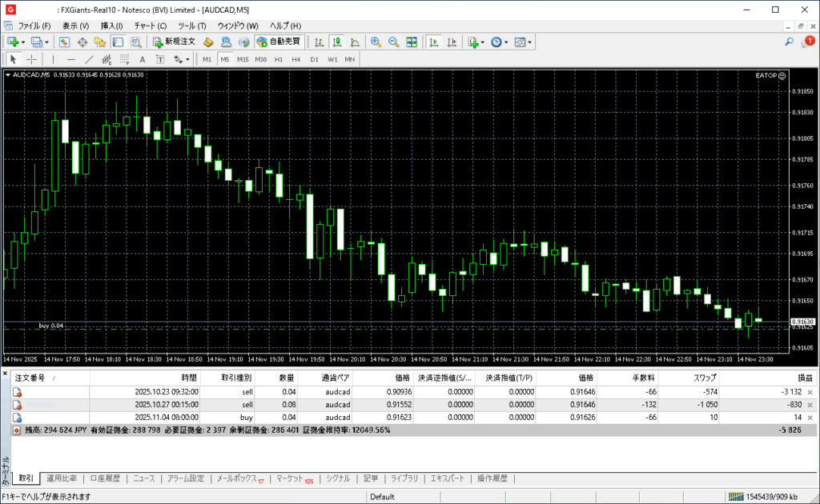The height and width of the screenshot is (504, 820).
Task: Click the zoom in magnifier icon
Action: (376, 42)
